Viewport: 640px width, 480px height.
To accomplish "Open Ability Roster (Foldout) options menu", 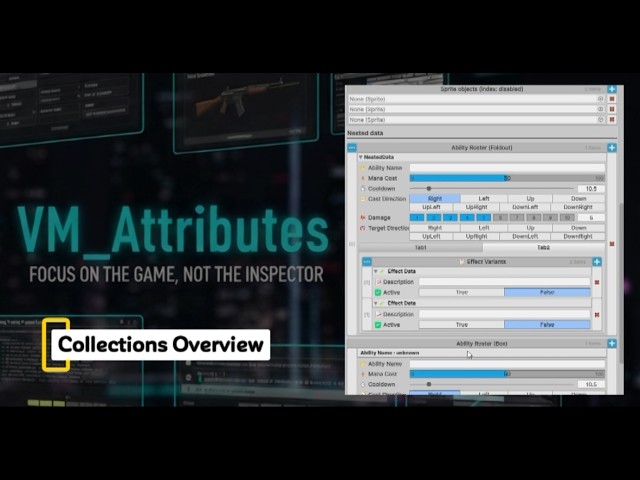I will 352,147.
